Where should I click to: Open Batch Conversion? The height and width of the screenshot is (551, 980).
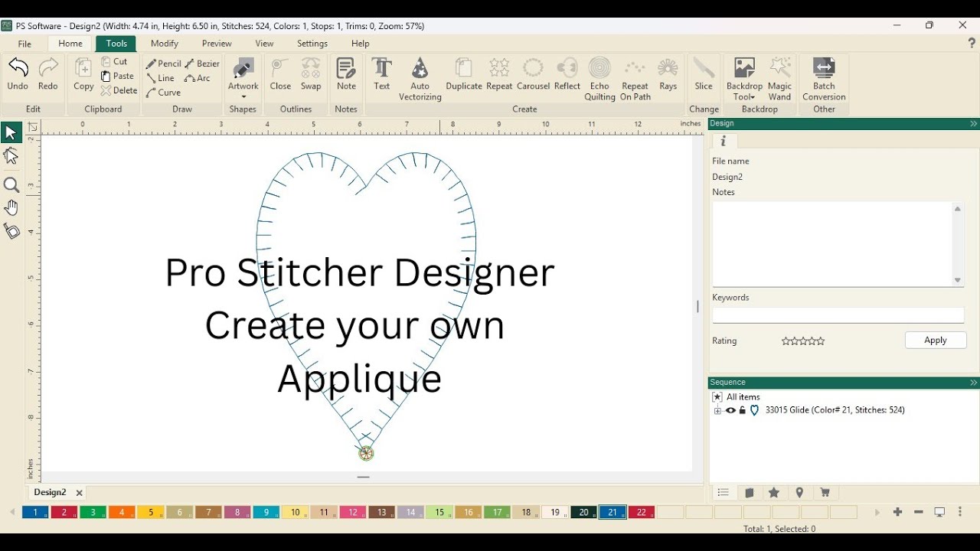pos(824,79)
